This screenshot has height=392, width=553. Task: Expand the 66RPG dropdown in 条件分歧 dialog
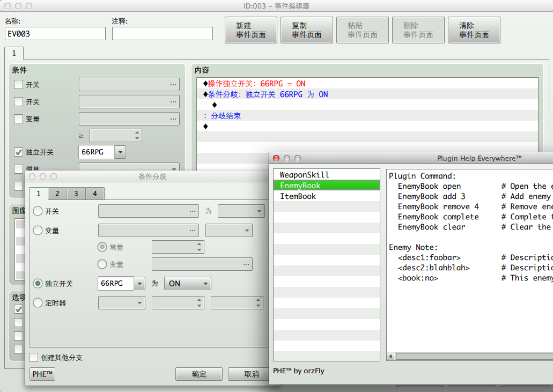139,284
